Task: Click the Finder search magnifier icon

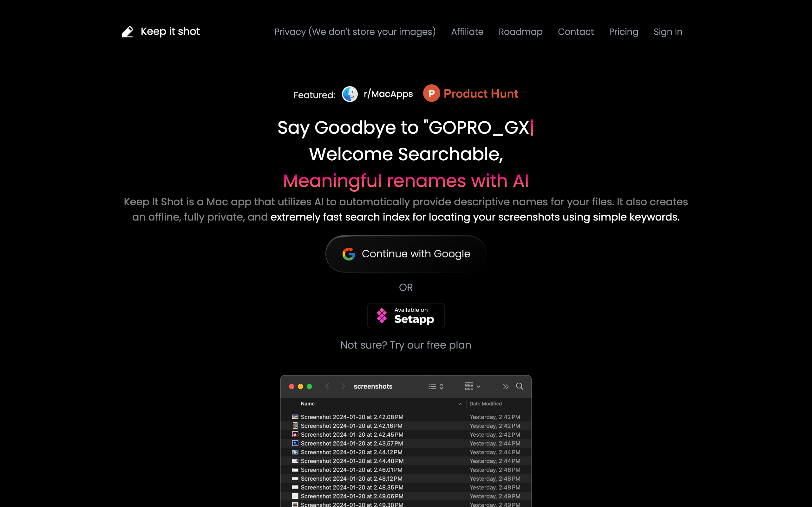Action: pyautogui.click(x=520, y=386)
